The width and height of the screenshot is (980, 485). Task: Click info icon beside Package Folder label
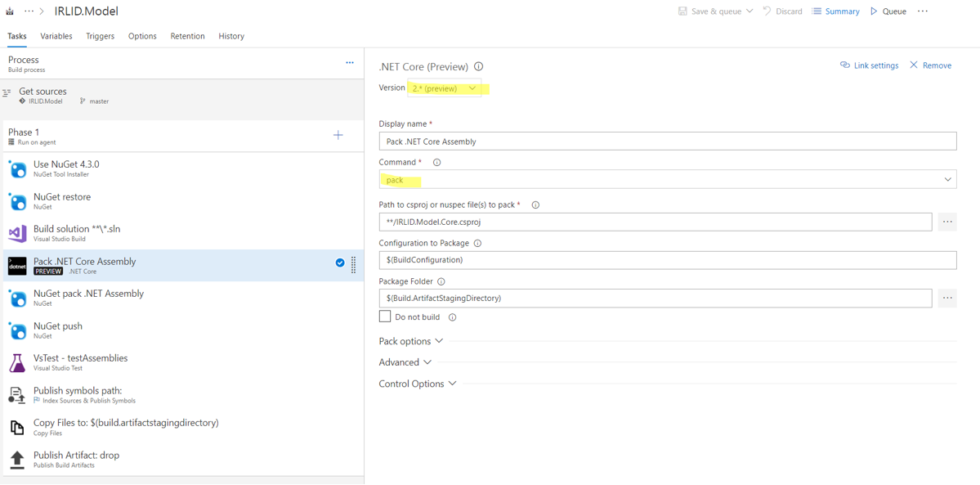(x=441, y=281)
